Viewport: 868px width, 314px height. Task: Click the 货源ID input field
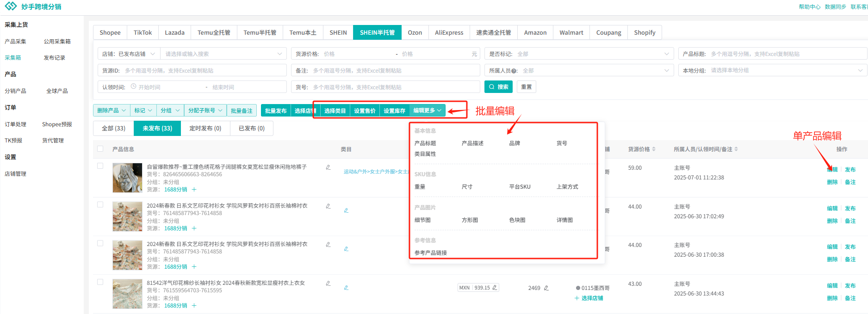192,70
